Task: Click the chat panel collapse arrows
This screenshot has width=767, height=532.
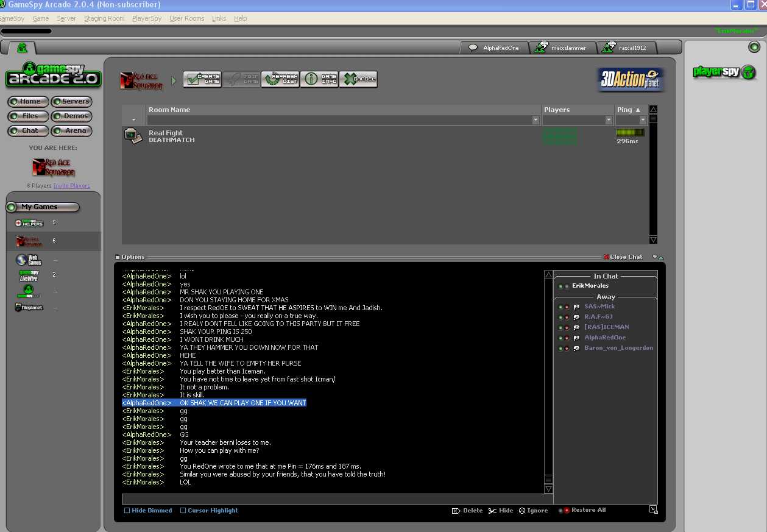Action: tap(658, 257)
